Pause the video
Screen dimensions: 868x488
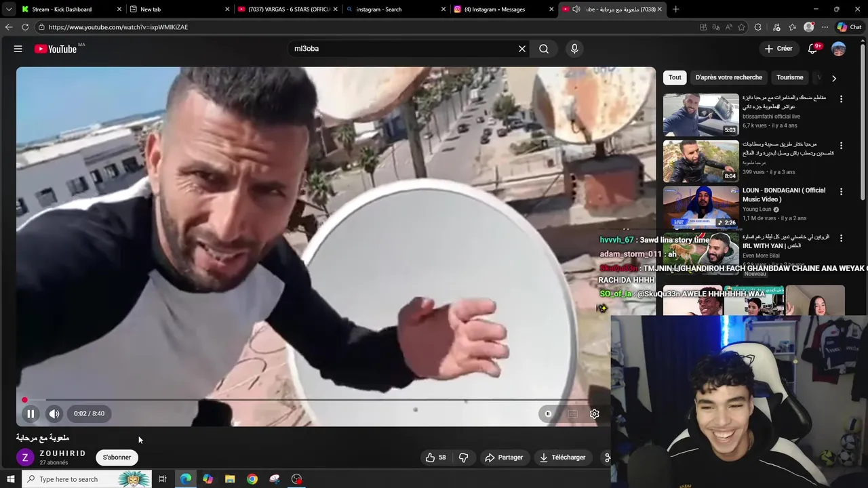click(31, 413)
